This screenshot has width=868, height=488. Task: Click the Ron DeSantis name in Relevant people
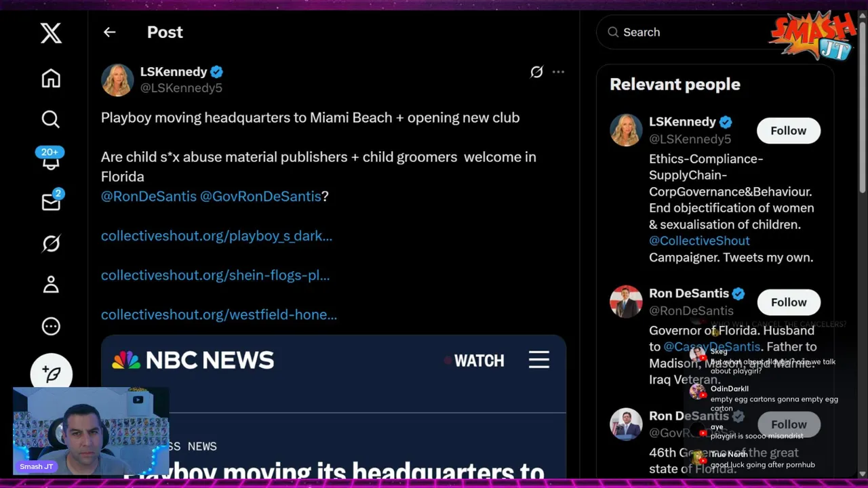pyautogui.click(x=688, y=293)
